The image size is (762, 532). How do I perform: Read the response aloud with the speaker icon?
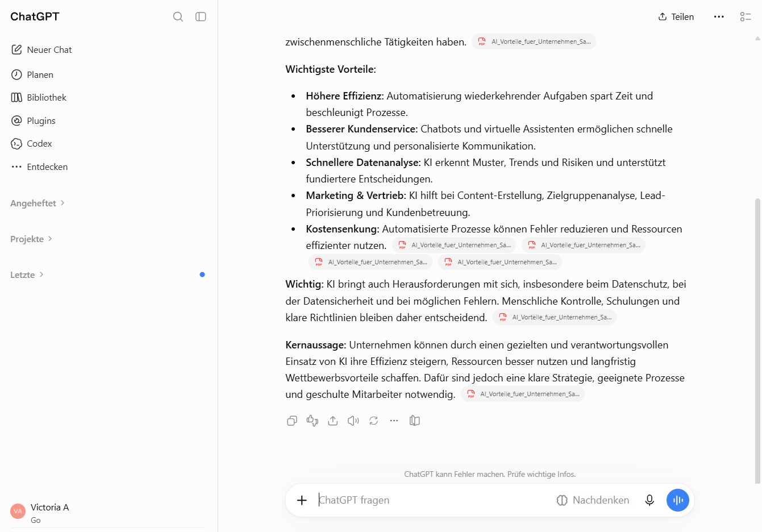coord(353,421)
